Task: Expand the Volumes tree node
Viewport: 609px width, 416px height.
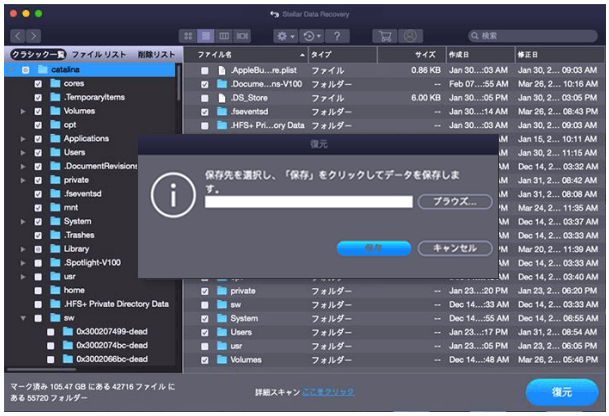Action: (23, 111)
